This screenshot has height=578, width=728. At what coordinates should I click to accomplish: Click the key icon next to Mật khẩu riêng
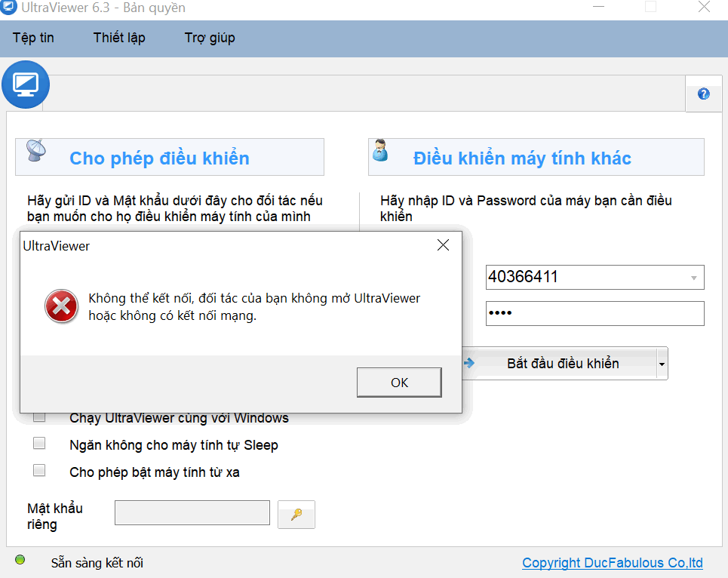point(296,515)
